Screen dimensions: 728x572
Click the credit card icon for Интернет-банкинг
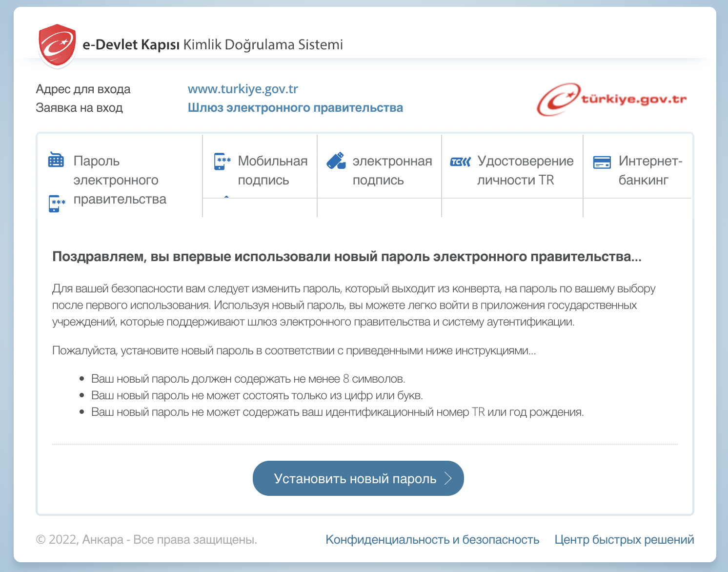coord(602,162)
